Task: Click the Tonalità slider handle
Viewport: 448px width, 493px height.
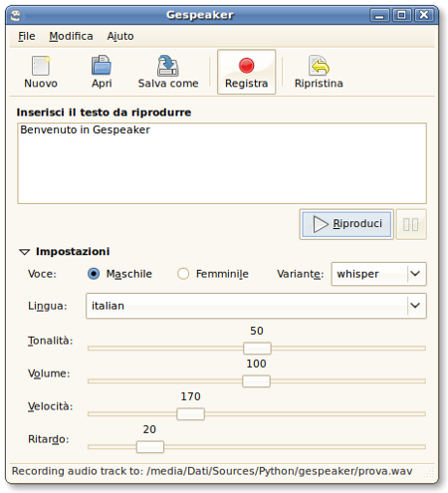Action: pyautogui.click(x=257, y=349)
